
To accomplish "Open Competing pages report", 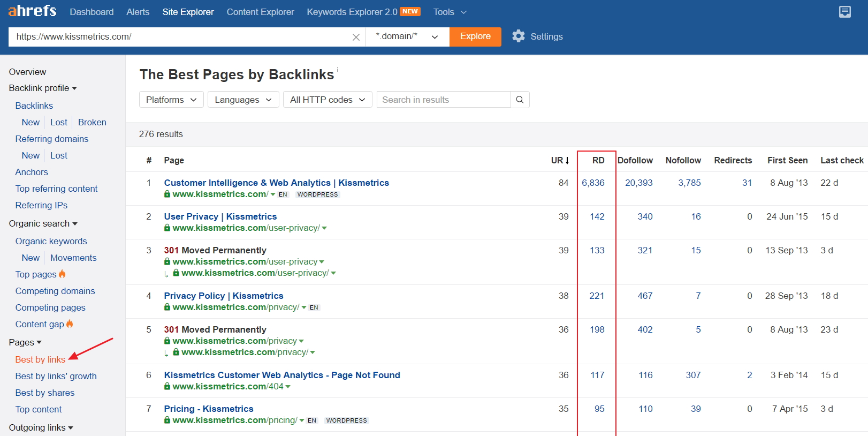I will coord(50,307).
